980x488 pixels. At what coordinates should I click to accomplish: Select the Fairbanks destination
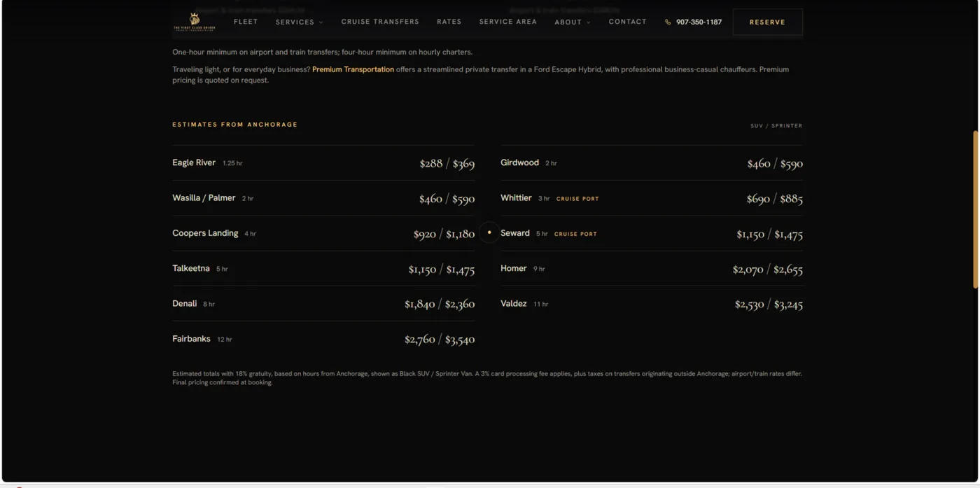click(191, 339)
